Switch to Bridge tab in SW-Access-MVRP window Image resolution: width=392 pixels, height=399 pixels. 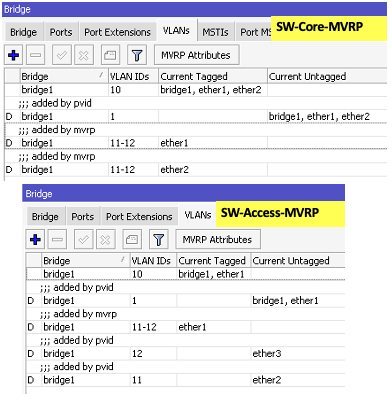coord(45,216)
